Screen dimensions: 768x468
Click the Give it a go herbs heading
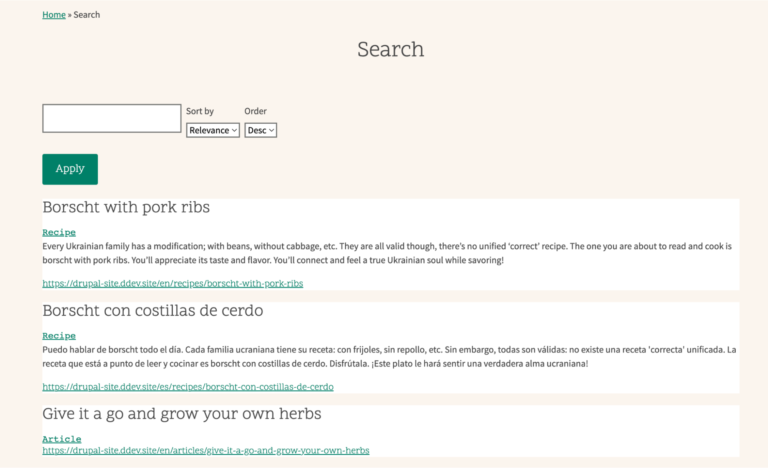pyautogui.click(x=182, y=414)
